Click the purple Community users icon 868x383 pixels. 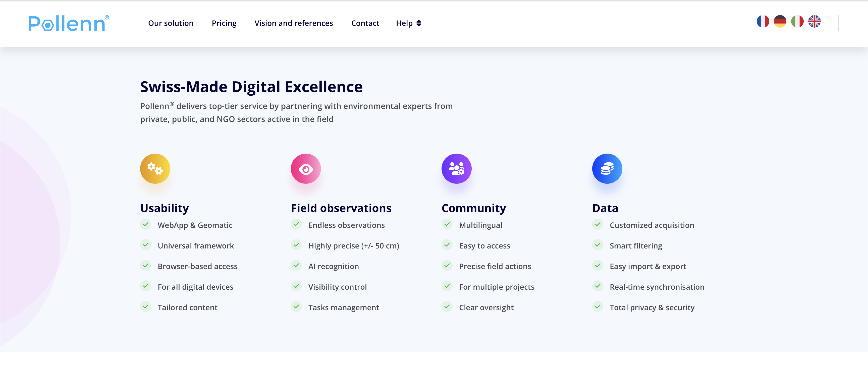pos(457,169)
